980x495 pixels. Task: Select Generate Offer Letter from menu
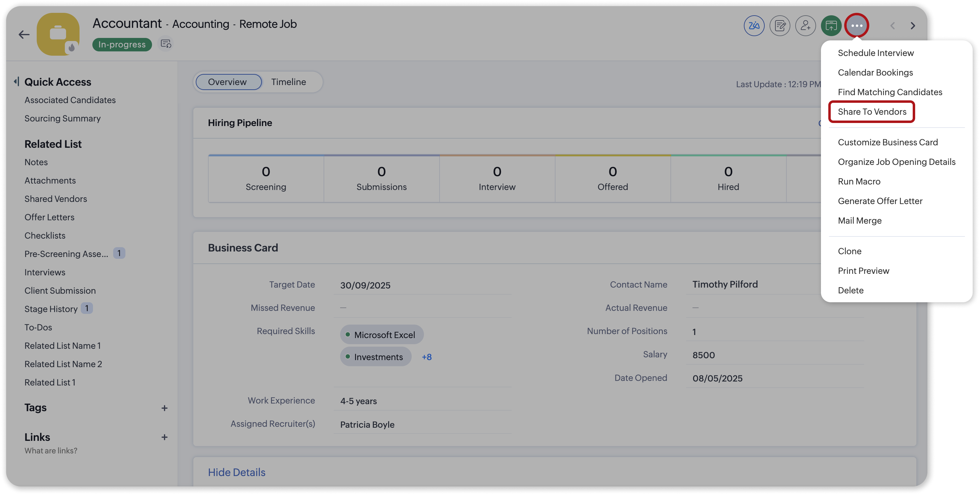[x=880, y=201]
